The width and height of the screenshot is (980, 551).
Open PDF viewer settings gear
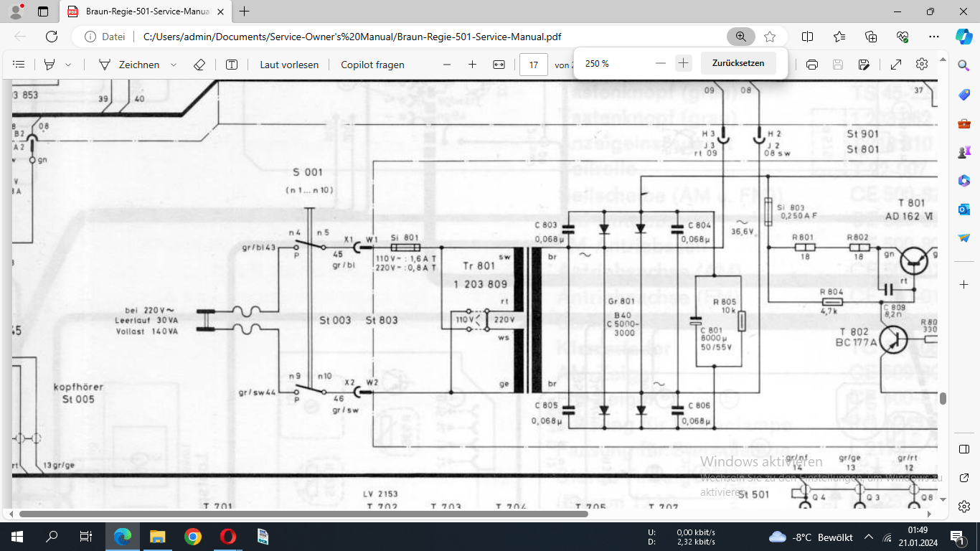(x=922, y=65)
